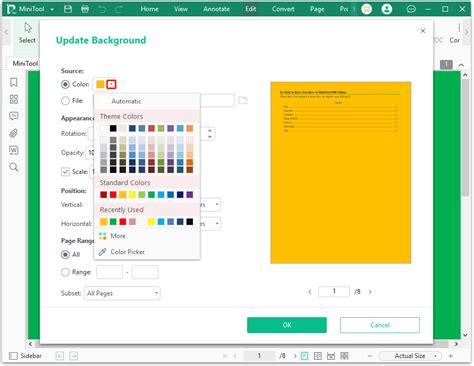The image size is (474, 366).
Task: Toggle the Scale checkbox
Action: (65, 172)
